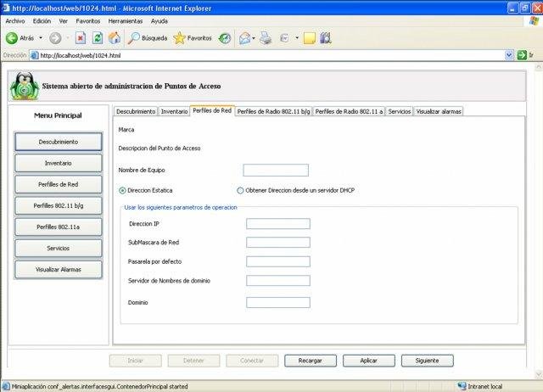Screen dimensions: 543x392
Task: Click the page icon in address bar
Action: (34, 55)
